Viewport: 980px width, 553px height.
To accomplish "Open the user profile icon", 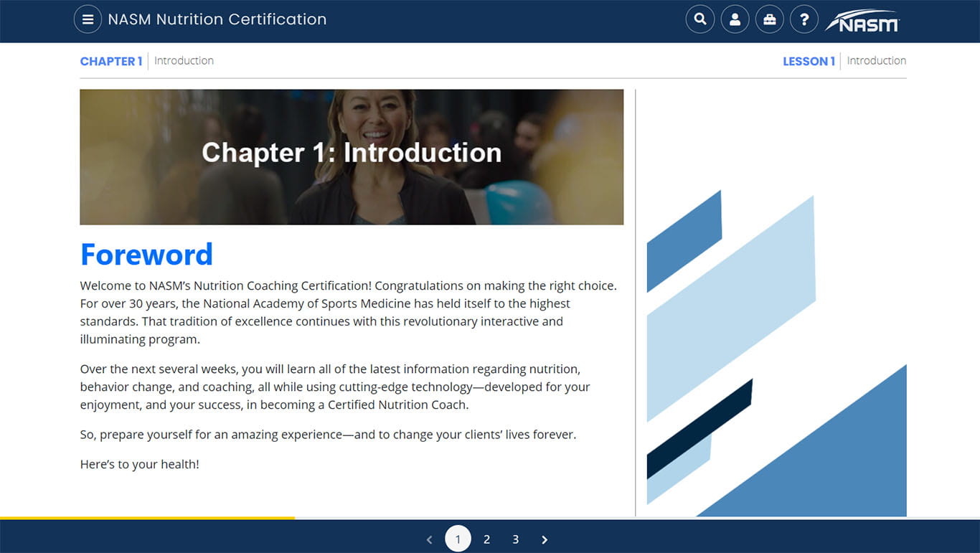I will pyautogui.click(x=735, y=19).
